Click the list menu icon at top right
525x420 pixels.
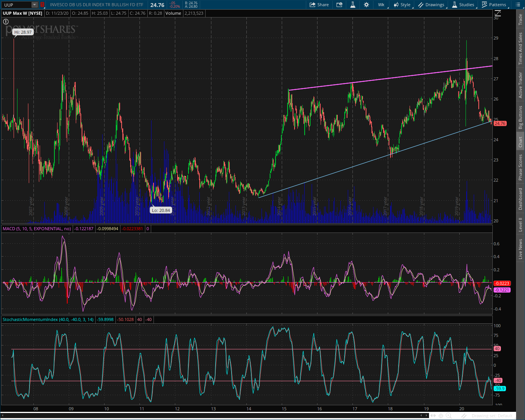click(x=518, y=5)
